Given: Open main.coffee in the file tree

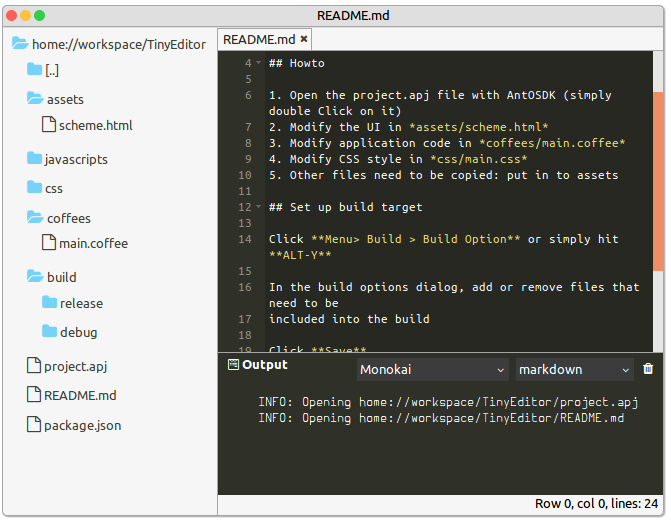Looking at the screenshot, I should coord(93,243).
